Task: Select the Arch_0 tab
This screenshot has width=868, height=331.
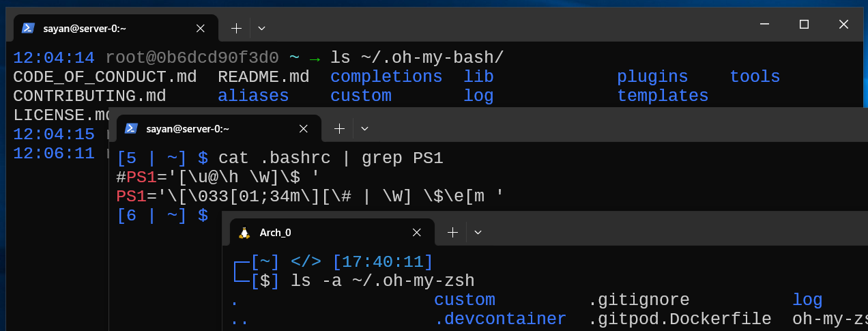Action: click(332, 232)
